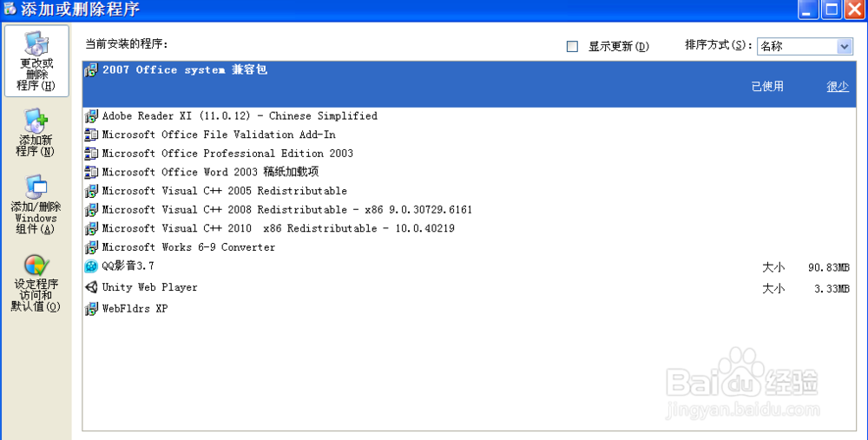
Task: Click the Microsoft Works 6-9 Converter icon
Action: pos(91,248)
